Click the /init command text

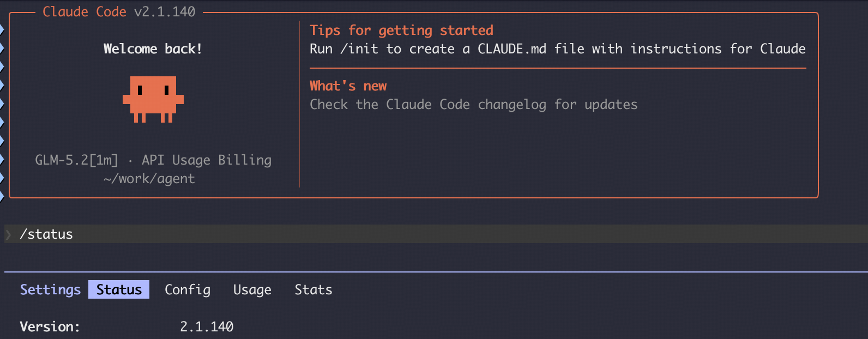(x=359, y=49)
